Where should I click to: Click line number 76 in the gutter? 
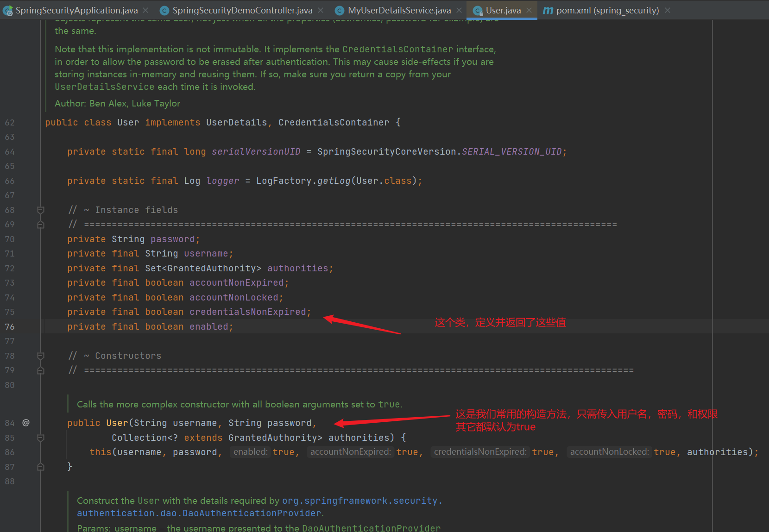coord(10,326)
